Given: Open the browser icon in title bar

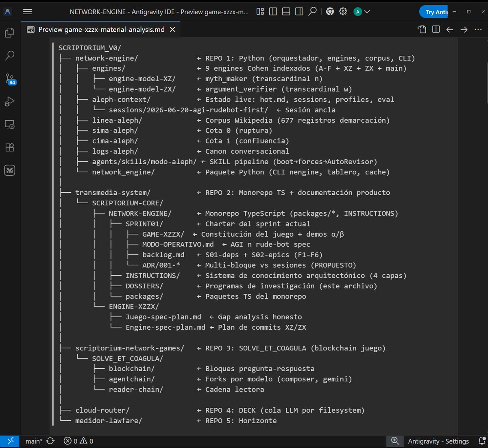Looking at the screenshot, I should [x=330, y=12].
